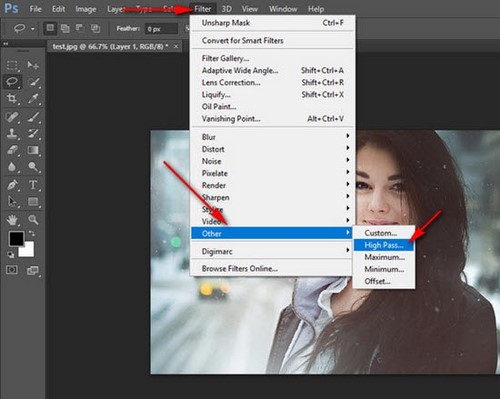
Task: Click the Feather value field
Action: (162, 29)
